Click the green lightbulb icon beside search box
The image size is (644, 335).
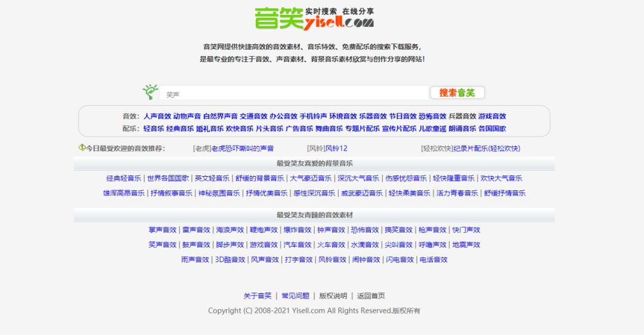(x=150, y=92)
